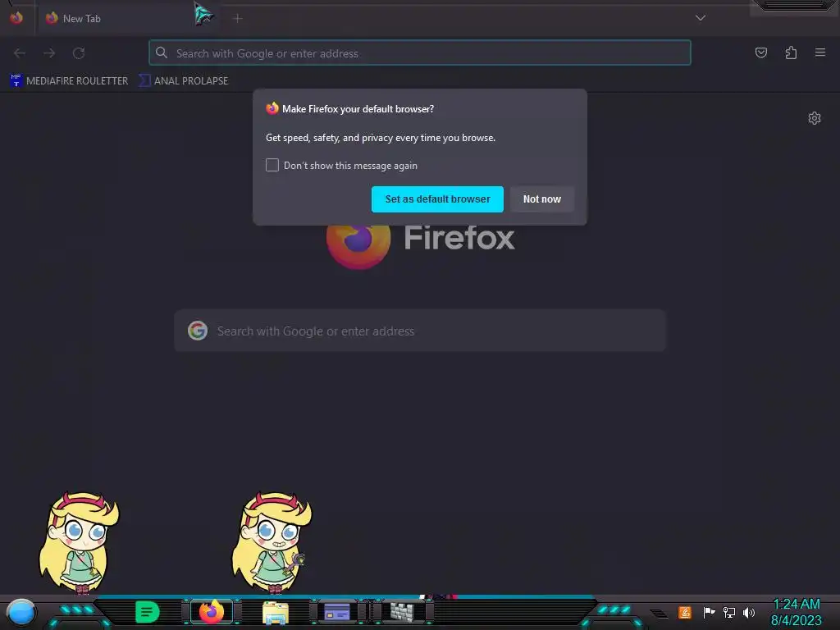The width and height of the screenshot is (840, 630).
Task: List all tabs via chevron
Action: (701, 18)
